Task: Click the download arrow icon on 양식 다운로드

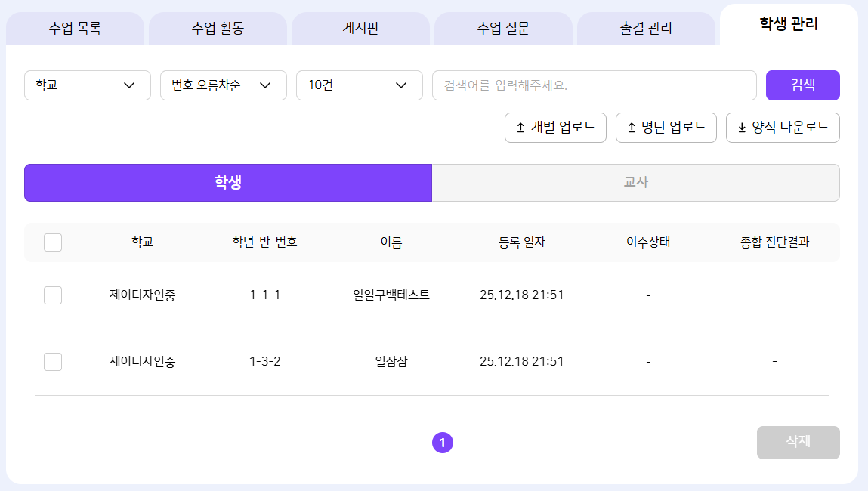Action: pyautogui.click(x=742, y=128)
